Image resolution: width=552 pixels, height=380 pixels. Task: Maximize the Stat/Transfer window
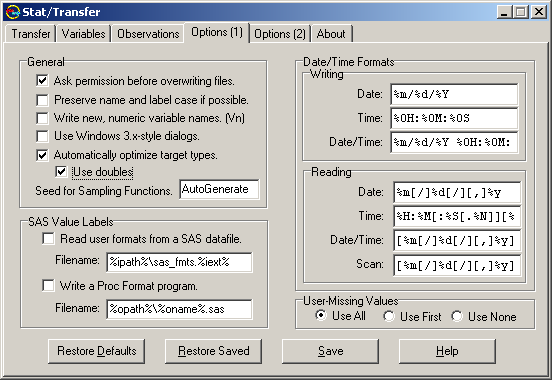click(x=521, y=12)
